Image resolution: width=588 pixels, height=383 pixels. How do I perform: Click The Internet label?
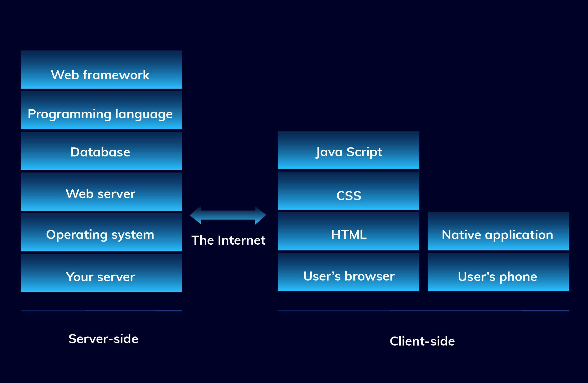(228, 240)
